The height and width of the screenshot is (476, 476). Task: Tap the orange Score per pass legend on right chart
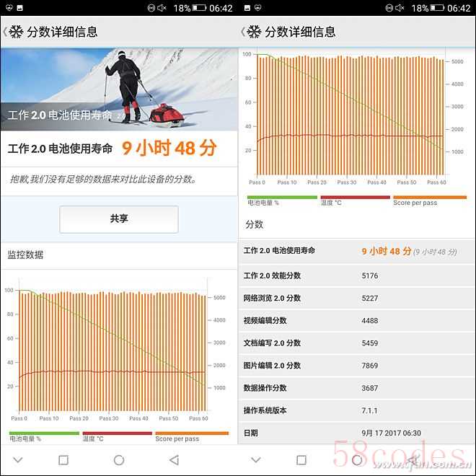[430, 200]
